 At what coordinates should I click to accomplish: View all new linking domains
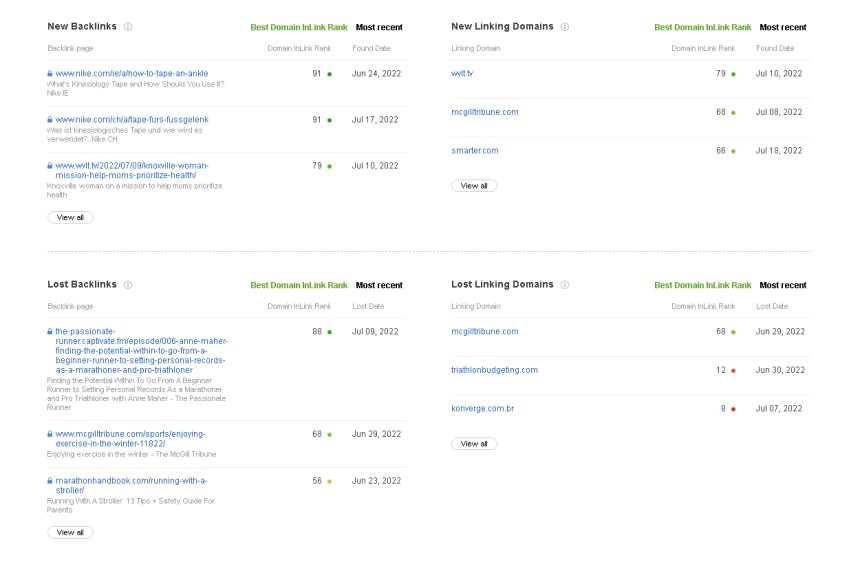(474, 185)
